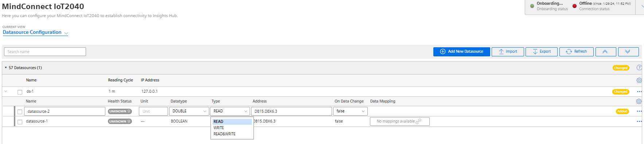This screenshot has height=144, width=644.
Task: Open gear settings in datasource header row
Action: [x=639, y=80]
